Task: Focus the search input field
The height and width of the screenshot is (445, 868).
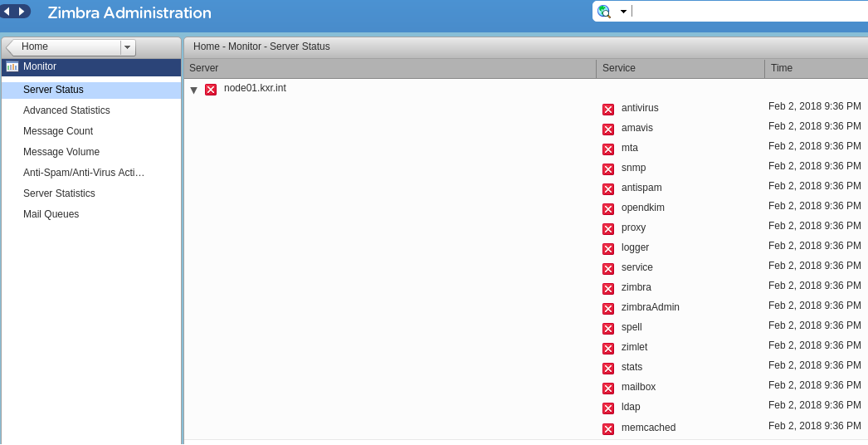Action: click(x=749, y=11)
